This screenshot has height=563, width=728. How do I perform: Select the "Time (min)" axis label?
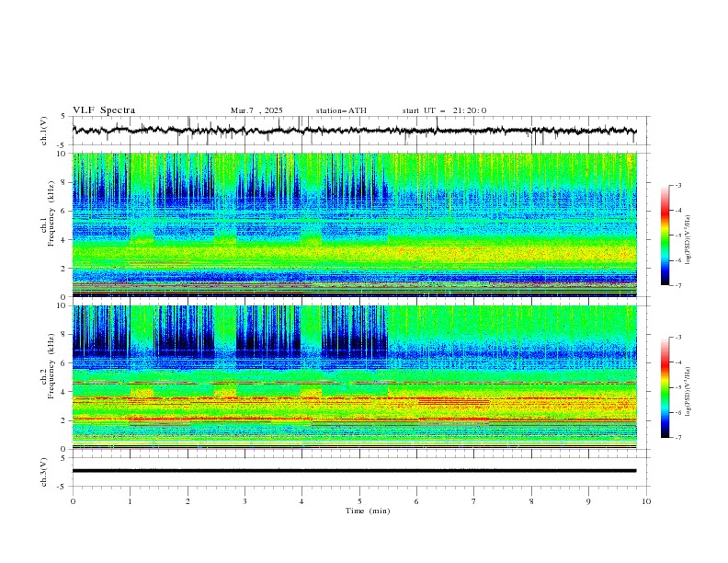click(368, 511)
